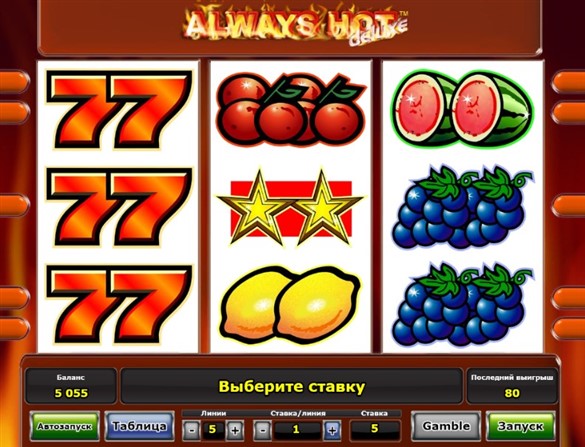Click the Баланс balance display

pyautogui.click(x=71, y=386)
